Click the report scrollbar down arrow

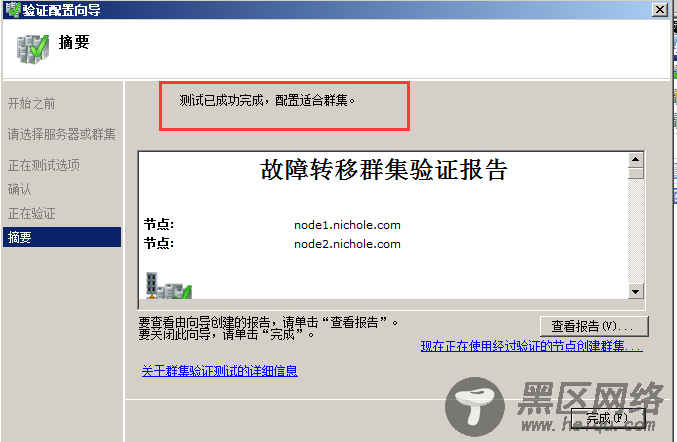[636, 291]
